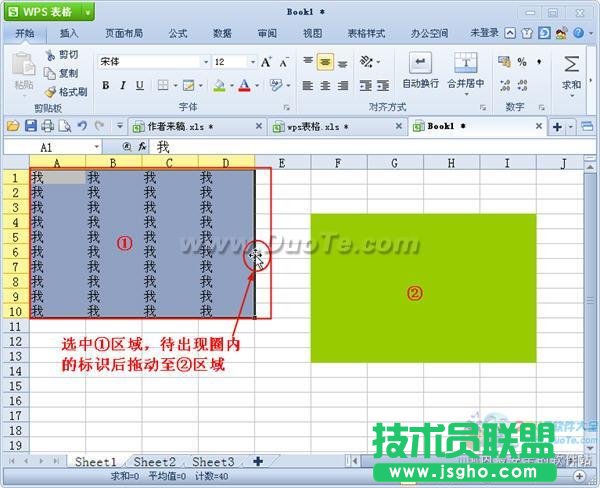Expand the AutoSum dropdown arrow
Viewport: 600px width, 488px height.
pyautogui.click(x=572, y=95)
